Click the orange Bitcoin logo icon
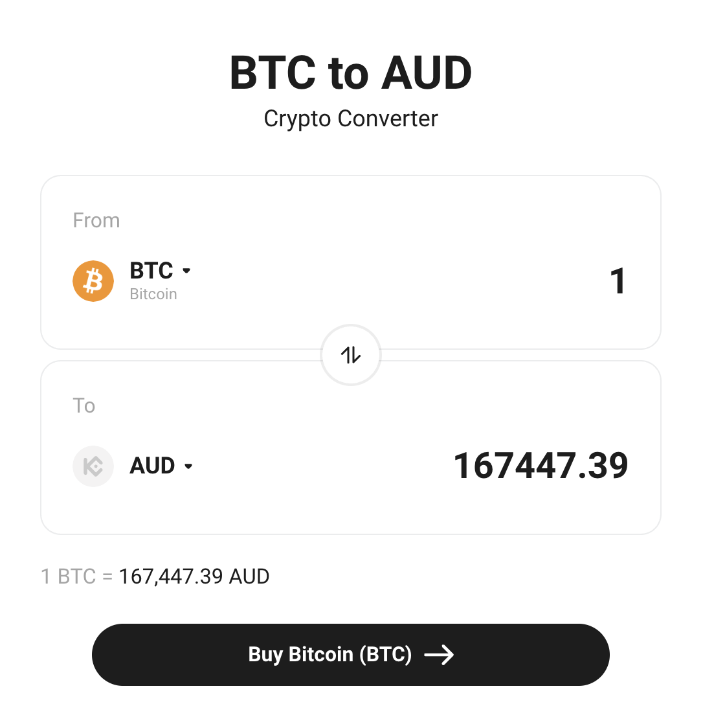This screenshot has height=728, width=703. coord(93,281)
